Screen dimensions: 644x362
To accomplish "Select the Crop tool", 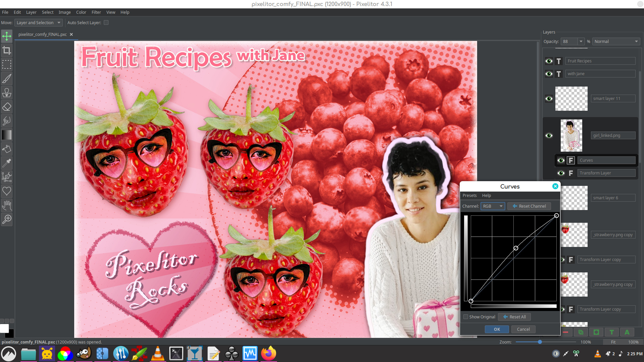I will (7, 51).
